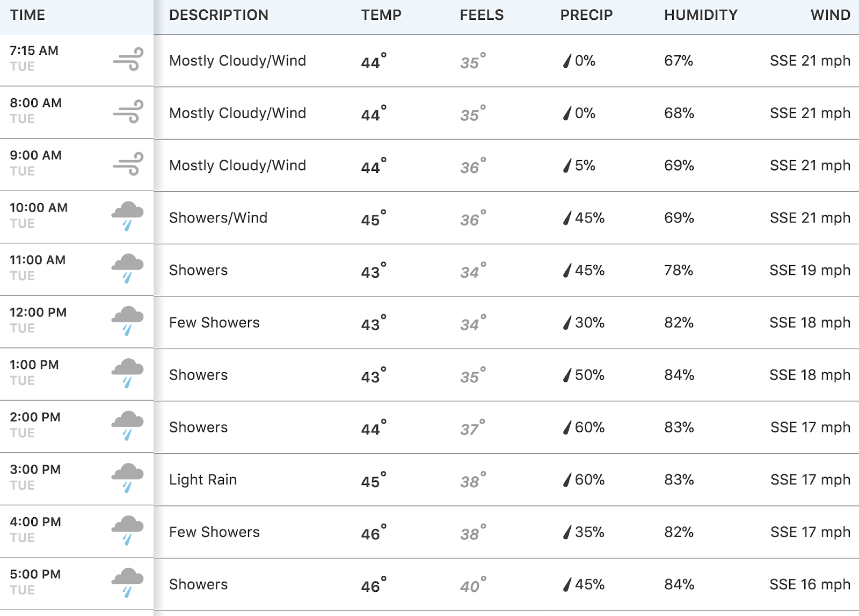The width and height of the screenshot is (859, 616).
Task: Click the rain cloud icon for 5:00 PM
Action: (x=127, y=583)
